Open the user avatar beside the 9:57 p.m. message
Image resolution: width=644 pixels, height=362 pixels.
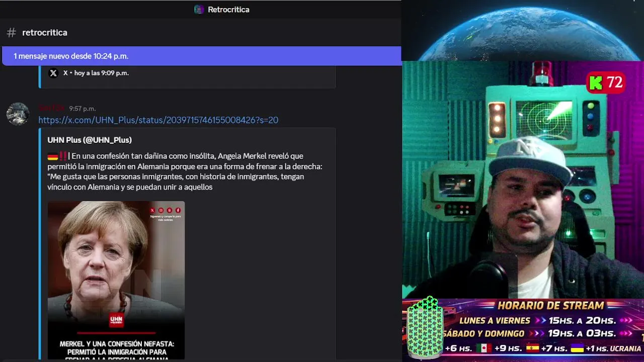pos(18,114)
